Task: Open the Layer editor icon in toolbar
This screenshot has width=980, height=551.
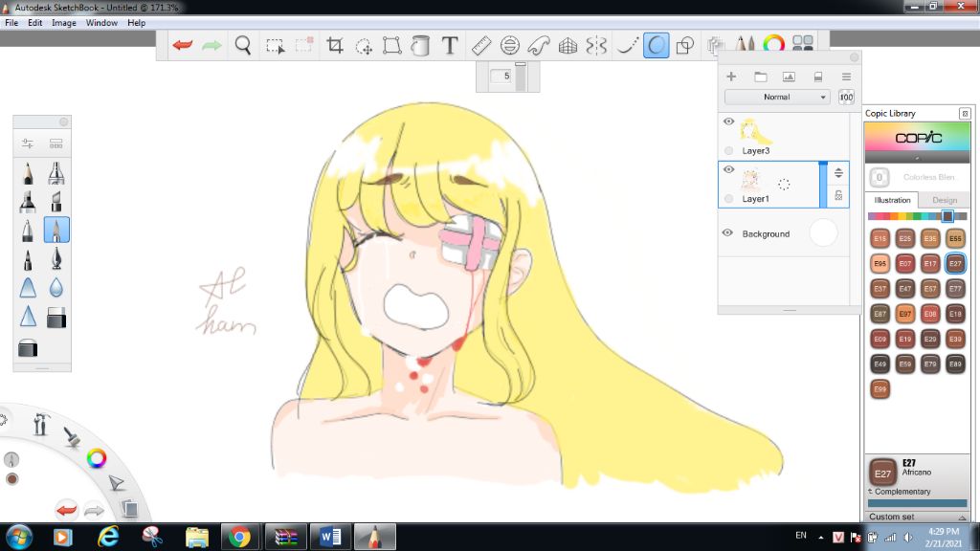Action: point(716,44)
